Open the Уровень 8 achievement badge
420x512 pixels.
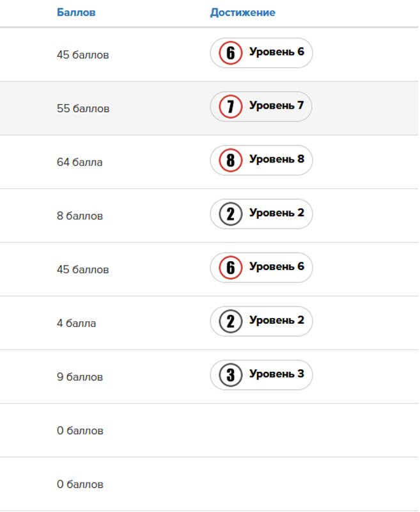261,160
